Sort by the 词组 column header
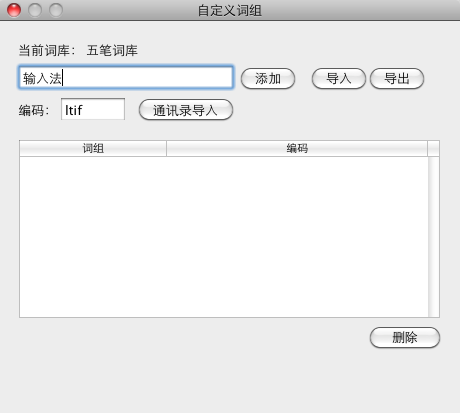The height and width of the screenshot is (413, 460). tap(93, 148)
